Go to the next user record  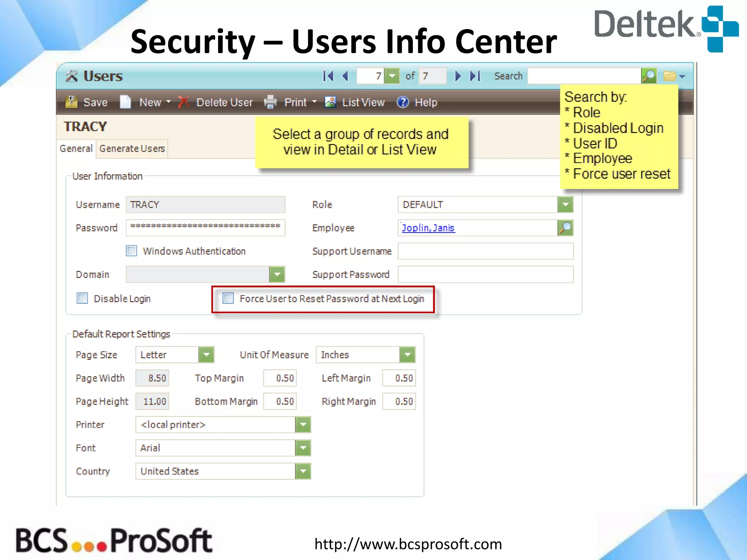click(458, 76)
